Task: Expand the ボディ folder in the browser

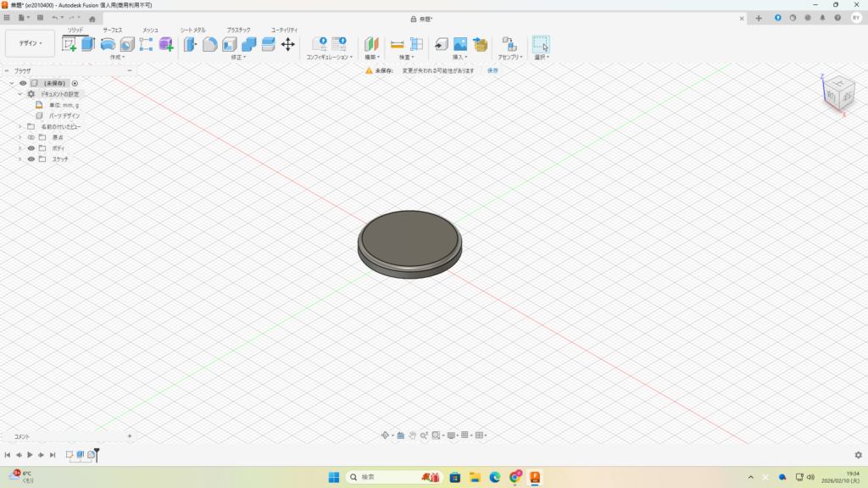Action: tap(19, 148)
